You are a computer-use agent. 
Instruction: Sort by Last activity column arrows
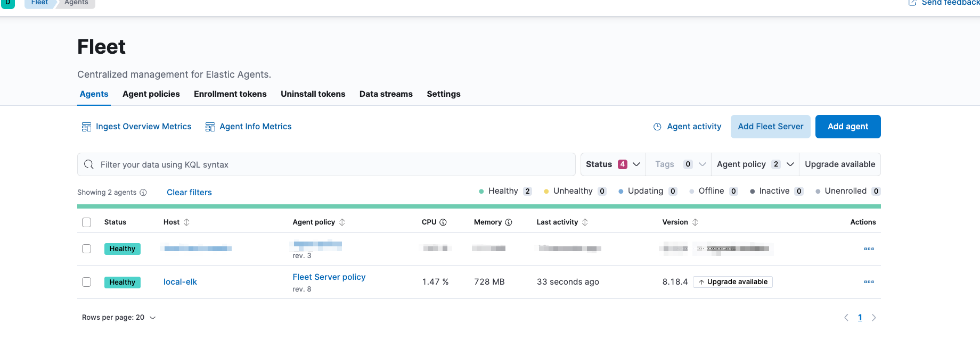(x=585, y=222)
